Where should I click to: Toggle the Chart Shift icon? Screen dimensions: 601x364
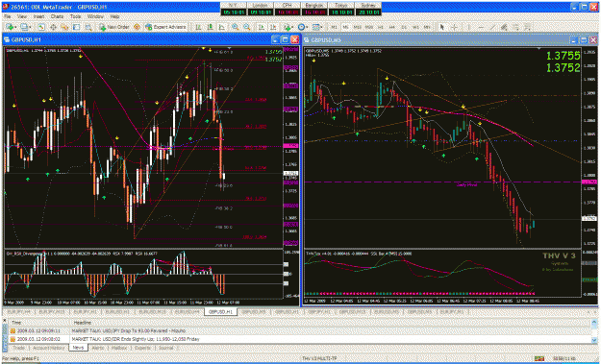pyautogui.click(x=273, y=27)
